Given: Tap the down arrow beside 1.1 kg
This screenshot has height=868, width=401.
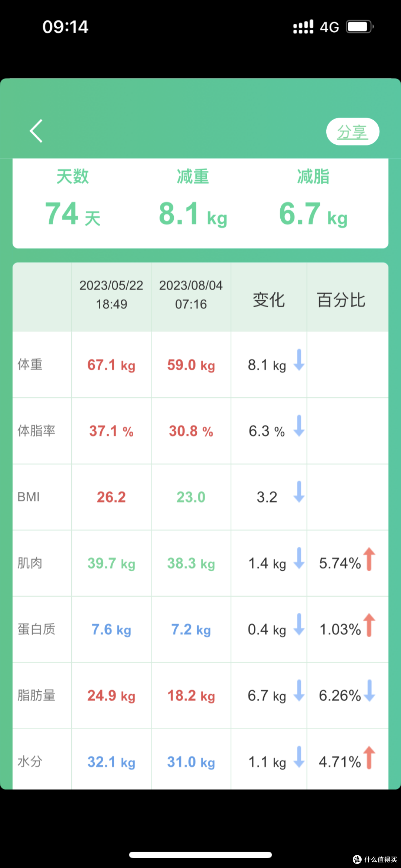Looking at the screenshot, I should pos(299,757).
